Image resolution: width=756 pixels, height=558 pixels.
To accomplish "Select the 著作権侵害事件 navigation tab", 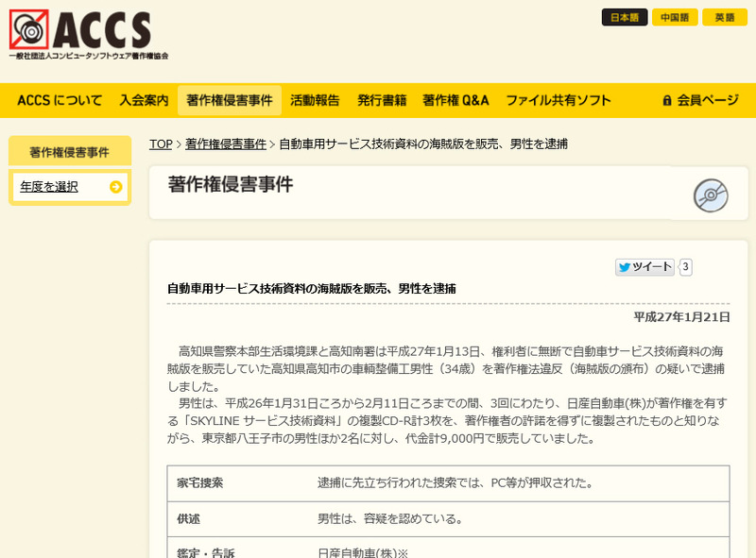I will 230,100.
